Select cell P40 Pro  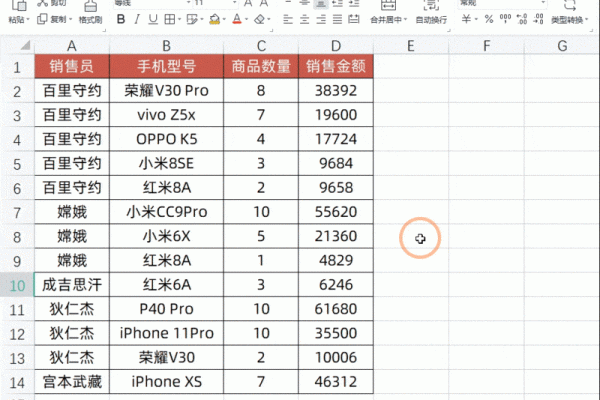(x=166, y=309)
